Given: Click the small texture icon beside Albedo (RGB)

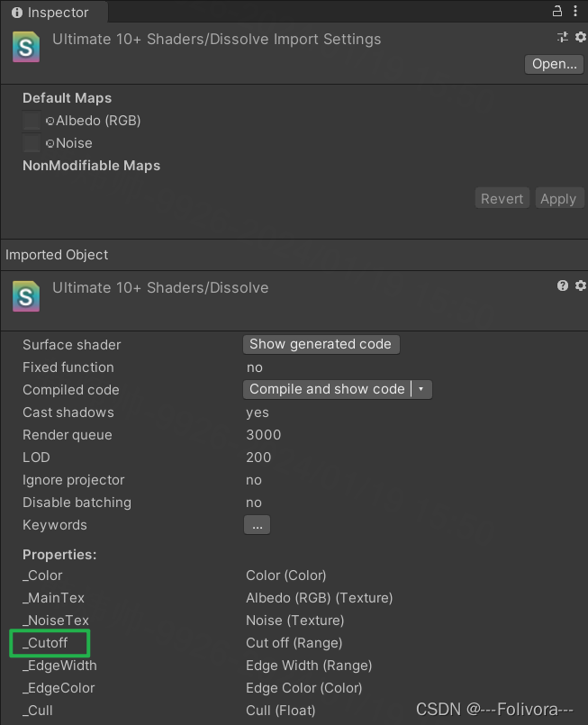Looking at the screenshot, I should coord(50,120).
